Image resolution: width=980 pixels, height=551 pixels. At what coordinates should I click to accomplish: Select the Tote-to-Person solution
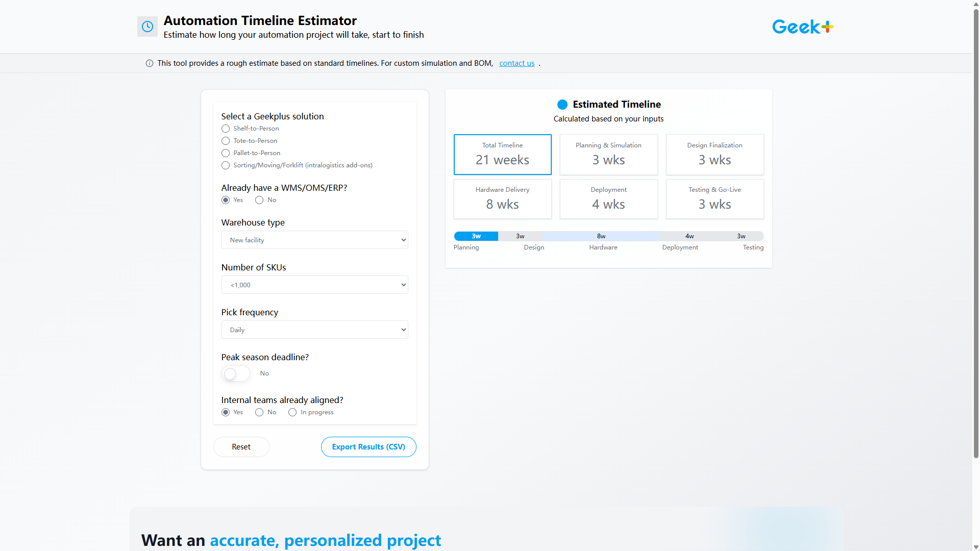tap(225, 141)
